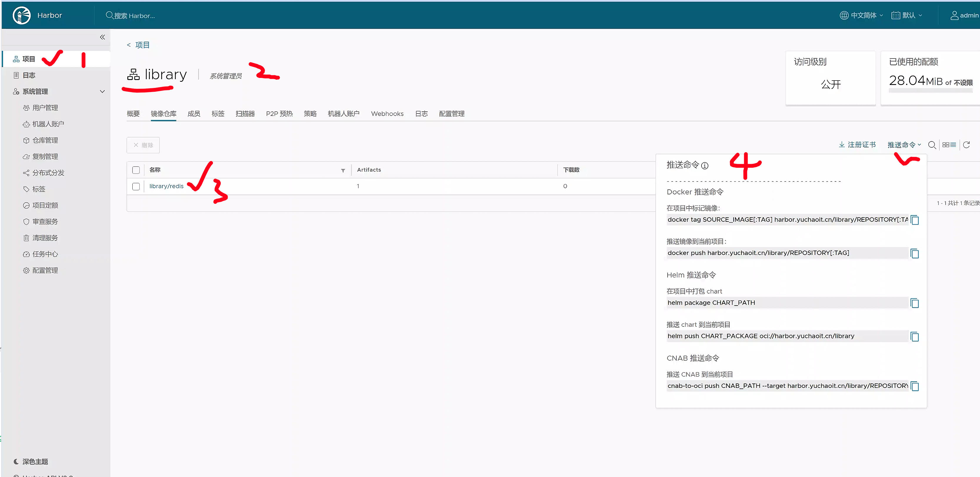Open the library/redis repository link

point(166,186)
